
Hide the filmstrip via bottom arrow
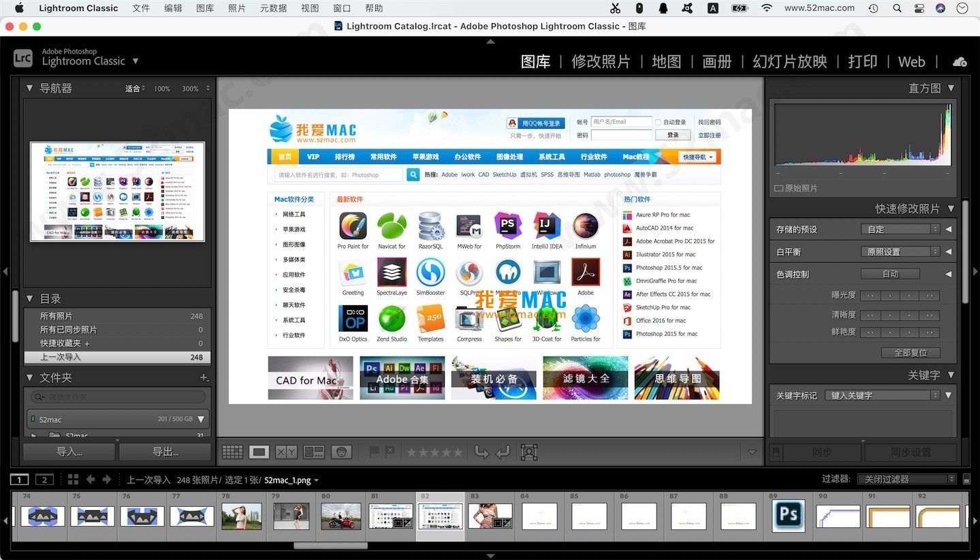[x=490, y=556]
